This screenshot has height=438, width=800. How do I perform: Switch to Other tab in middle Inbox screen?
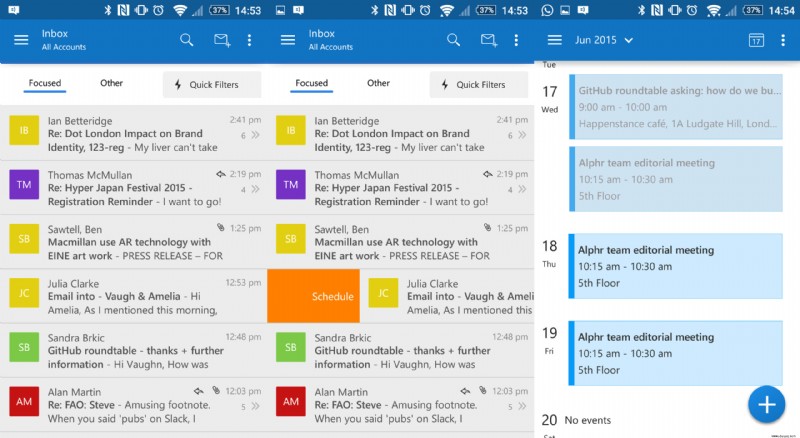378,83
